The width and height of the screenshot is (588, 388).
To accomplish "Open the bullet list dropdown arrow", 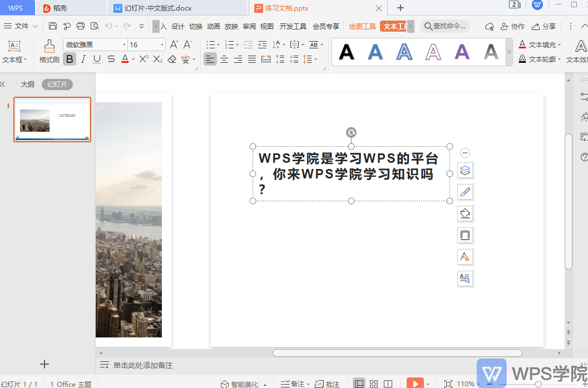I will 218,45.
